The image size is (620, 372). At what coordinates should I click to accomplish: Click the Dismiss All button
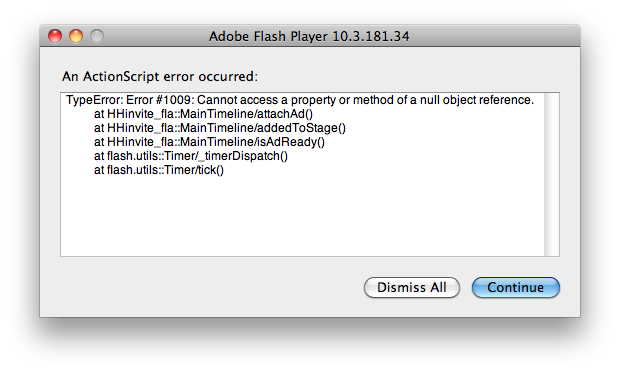tap(412, 287)
